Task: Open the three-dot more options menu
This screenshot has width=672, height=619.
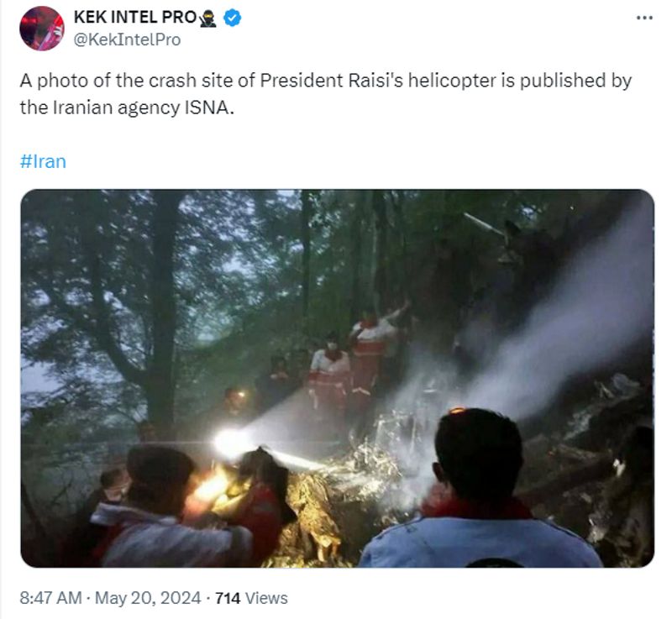Action: 644,18
